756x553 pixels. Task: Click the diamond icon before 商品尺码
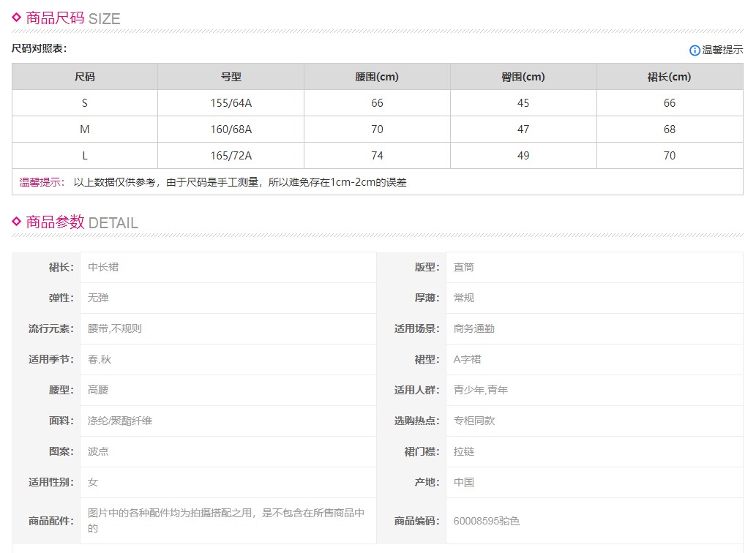[17, 18]
